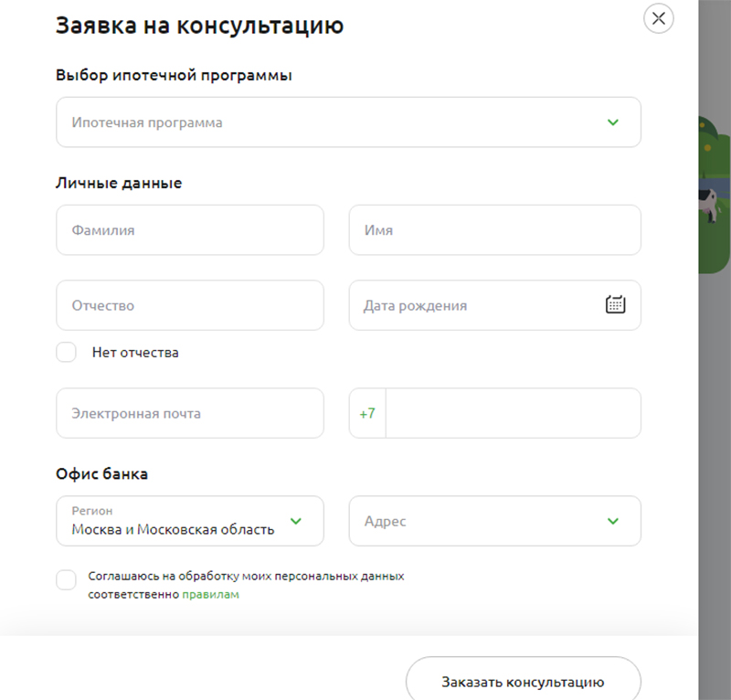Focus the Фамилия input field
This screenshot has width=731, height=700.
coord(189,230)
